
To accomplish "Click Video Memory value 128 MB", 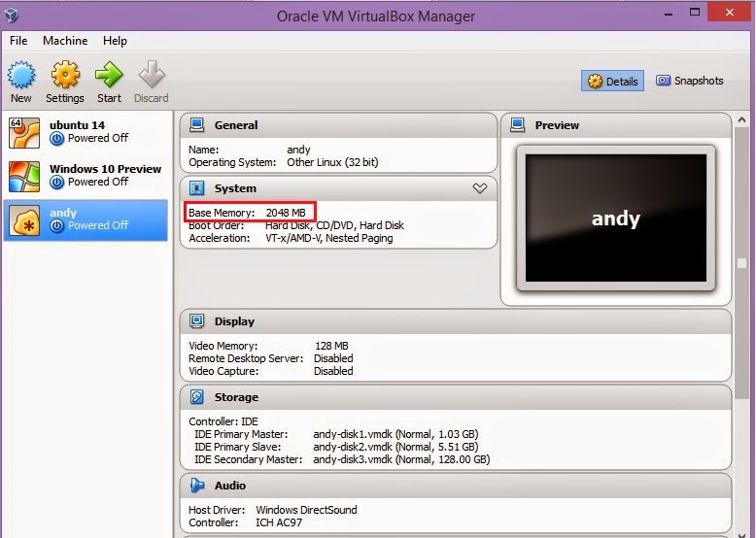I will [x=331, y=346].
